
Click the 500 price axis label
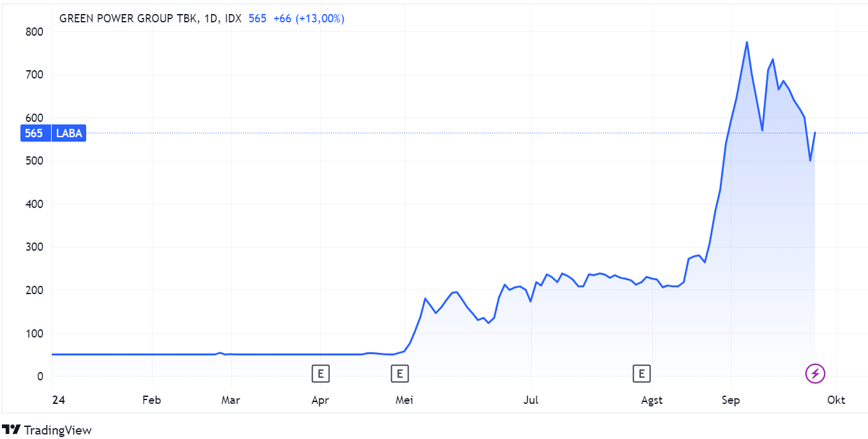34,161
